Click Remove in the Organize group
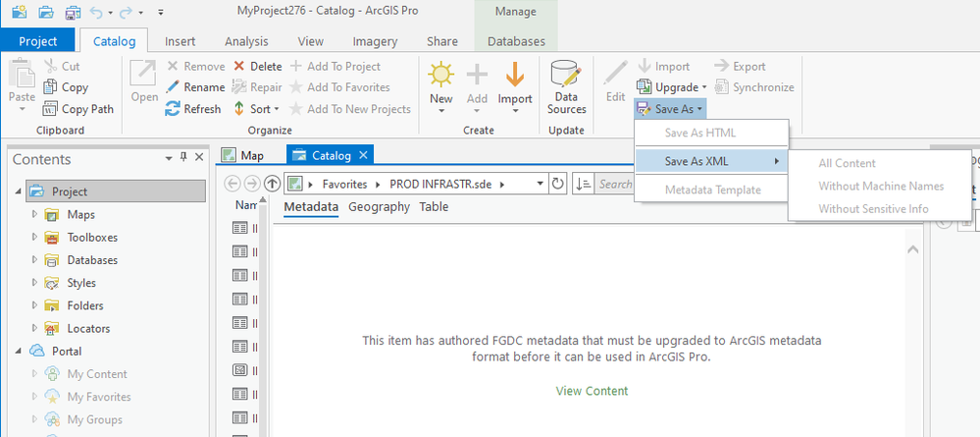The image size is (980, 437). tap(195, 67)
